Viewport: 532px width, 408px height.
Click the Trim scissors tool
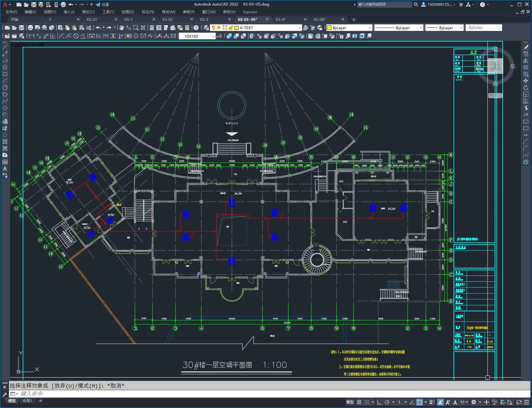pos(526,108)
